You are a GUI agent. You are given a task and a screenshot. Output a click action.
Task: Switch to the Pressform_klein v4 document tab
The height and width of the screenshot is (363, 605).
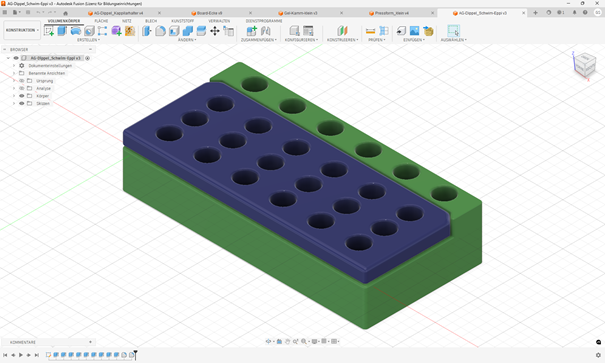[392, 13]
